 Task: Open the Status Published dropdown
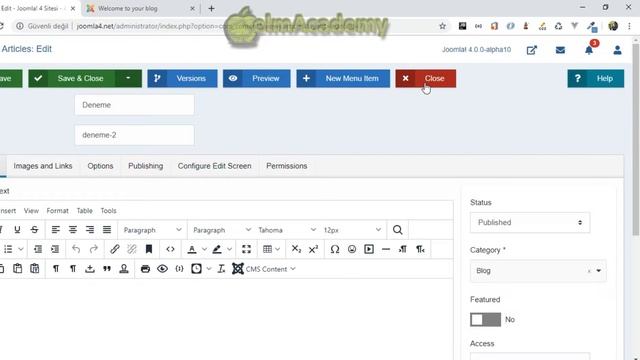pyautogui.click(x=530, y=222)
